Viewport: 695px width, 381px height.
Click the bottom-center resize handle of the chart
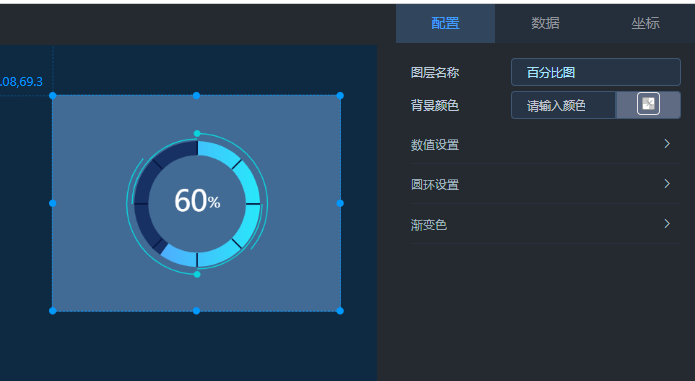coord(196,311)
